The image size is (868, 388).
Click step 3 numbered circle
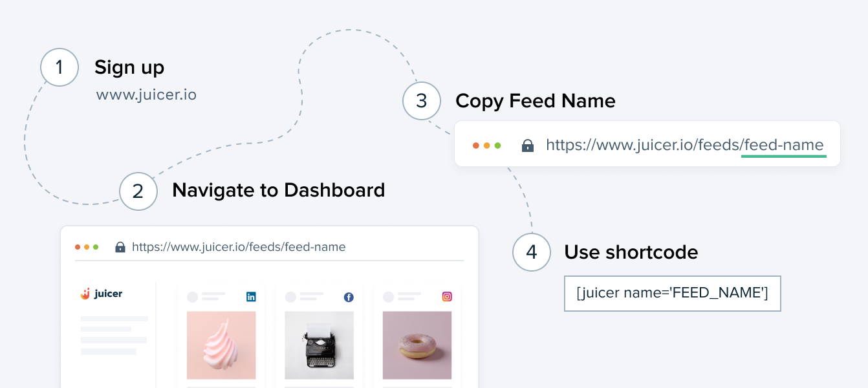click(x=422, y=101)
